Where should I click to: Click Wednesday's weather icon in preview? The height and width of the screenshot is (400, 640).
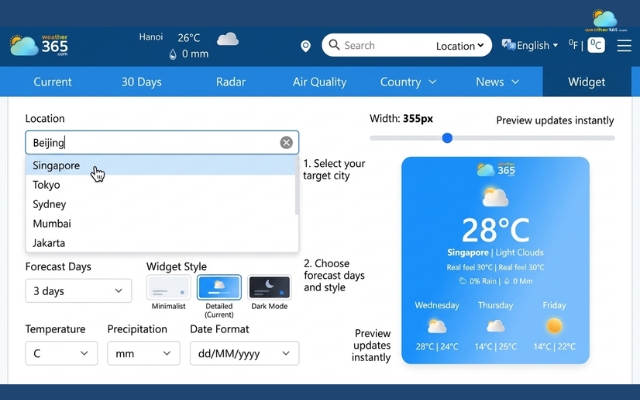pyautogui.click(x=437, y=326)
